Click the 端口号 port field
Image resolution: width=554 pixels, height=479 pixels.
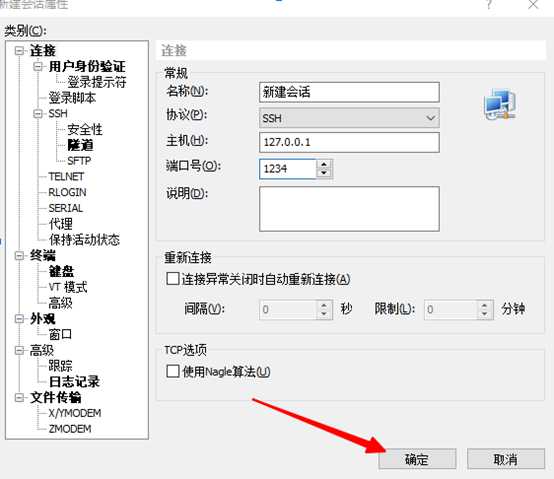tap(288, 169)
